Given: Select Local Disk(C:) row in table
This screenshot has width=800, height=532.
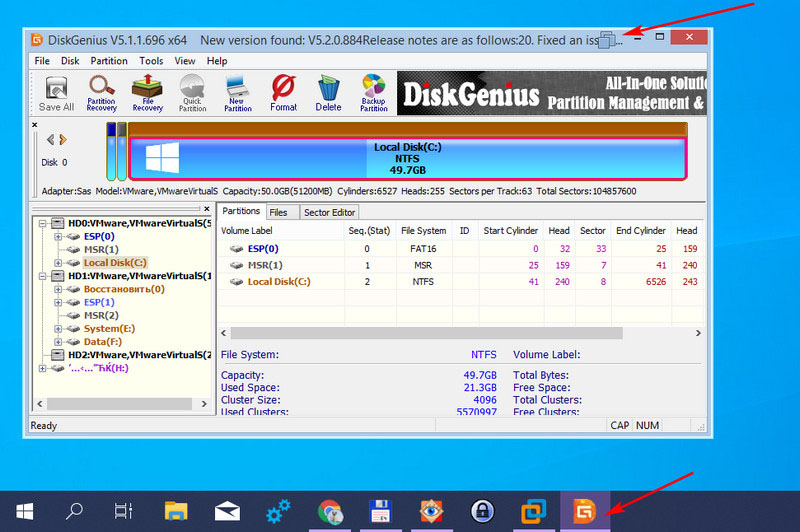Looking at the screenshot, I should (461, 282).
